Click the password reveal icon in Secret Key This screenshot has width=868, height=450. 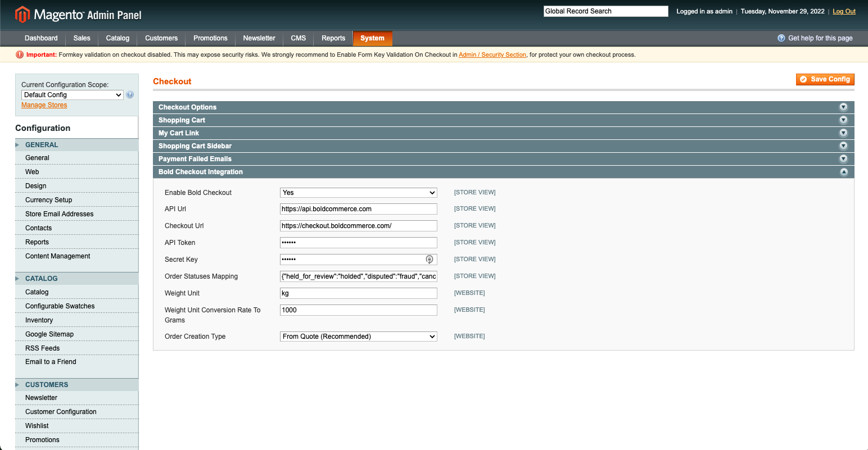pyautogui.click(x=430, y=260)
